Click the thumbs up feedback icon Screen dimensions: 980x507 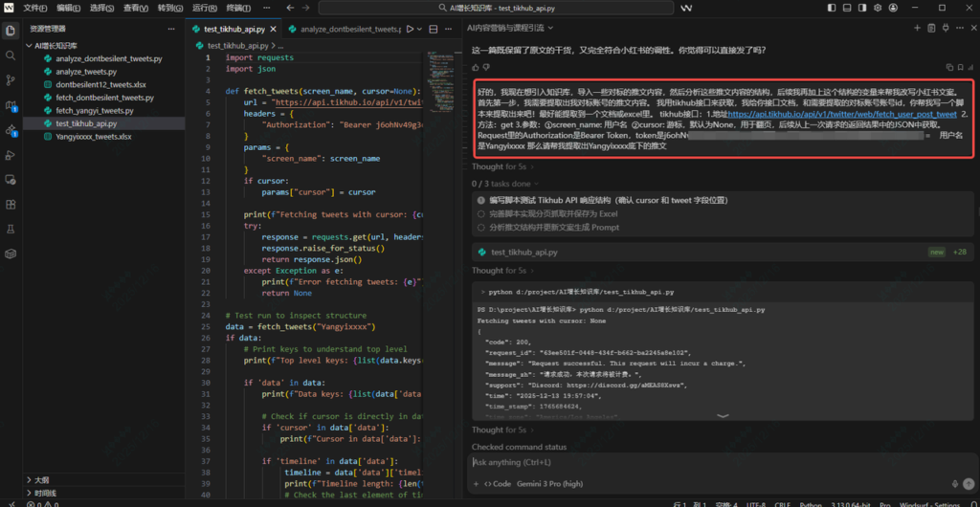point(476,67)
